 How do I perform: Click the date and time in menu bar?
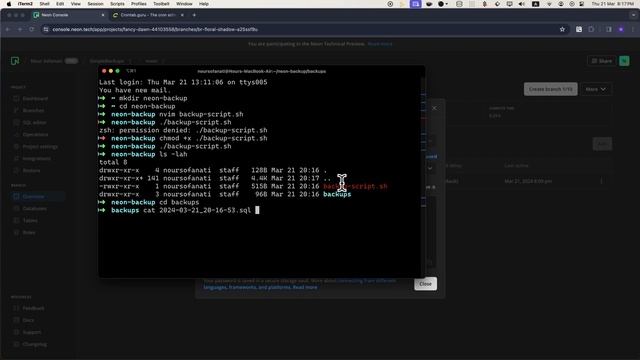coord(614,4)
